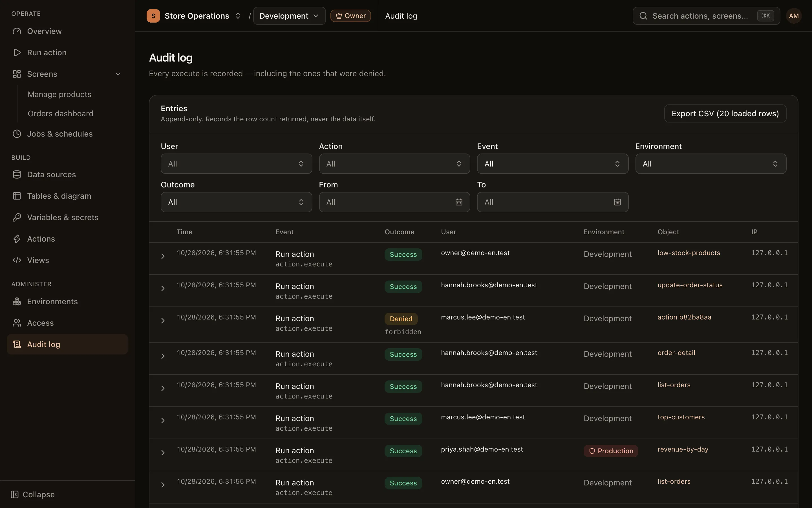Click the Owner role badge

(350, 16)
